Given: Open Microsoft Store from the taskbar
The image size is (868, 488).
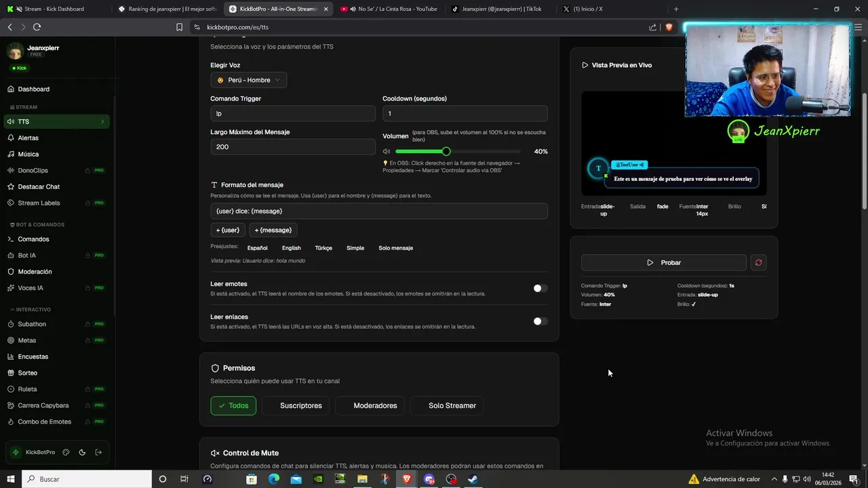Looking at the screenshot, I should pyautogui.click(x=251, y=479).
